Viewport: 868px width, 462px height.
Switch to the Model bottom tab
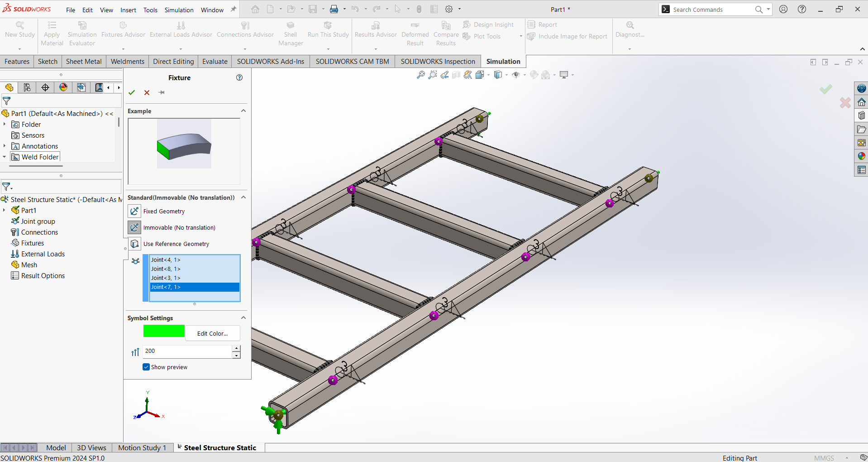(x=56, y=448)
